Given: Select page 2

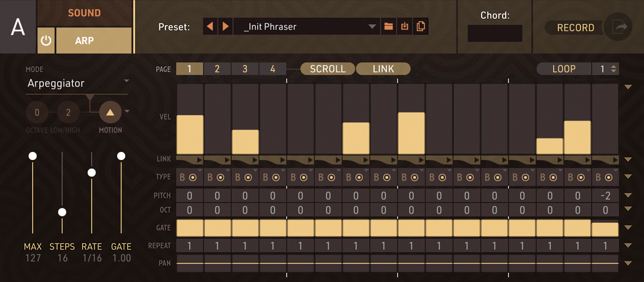Looking at the screenshot, I should [217, 69].
